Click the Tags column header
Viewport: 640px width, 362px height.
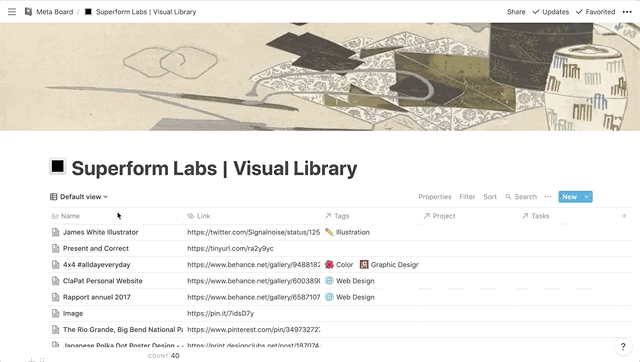(x=370, y=216)
